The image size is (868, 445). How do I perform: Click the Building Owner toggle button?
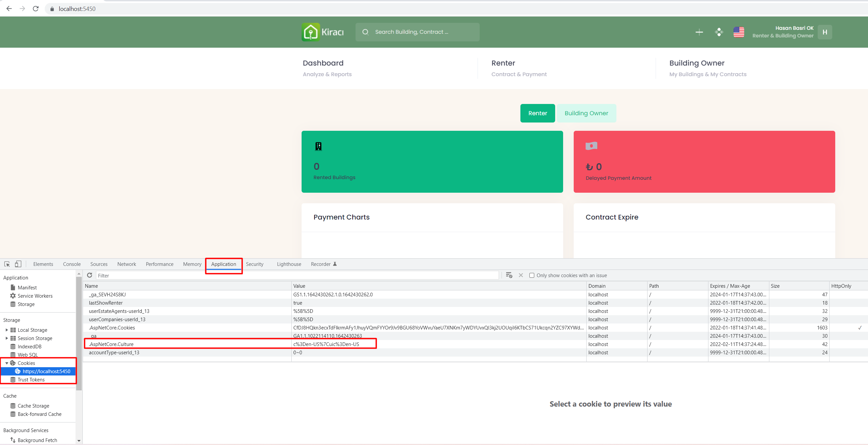coord(586,113)
